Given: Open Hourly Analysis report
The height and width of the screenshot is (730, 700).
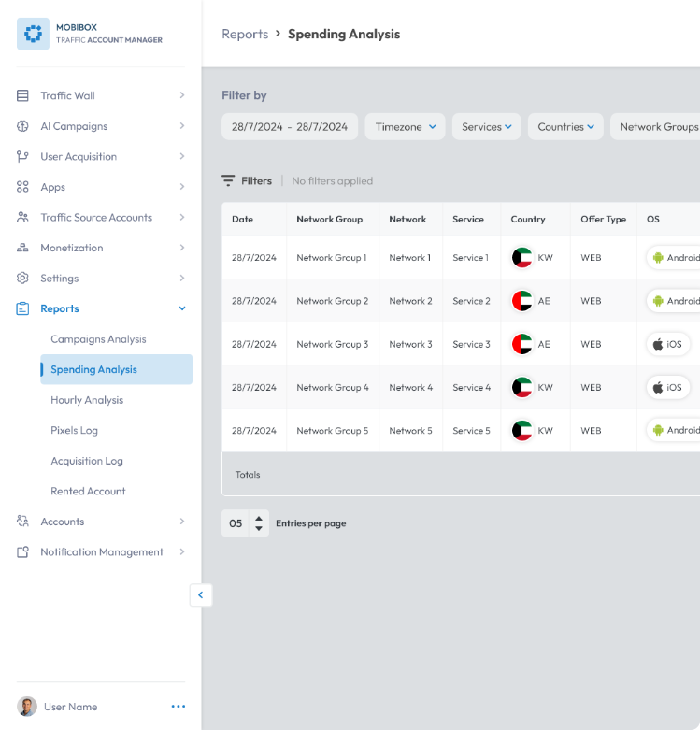Looking at the screenshot, I should point(87,400).
